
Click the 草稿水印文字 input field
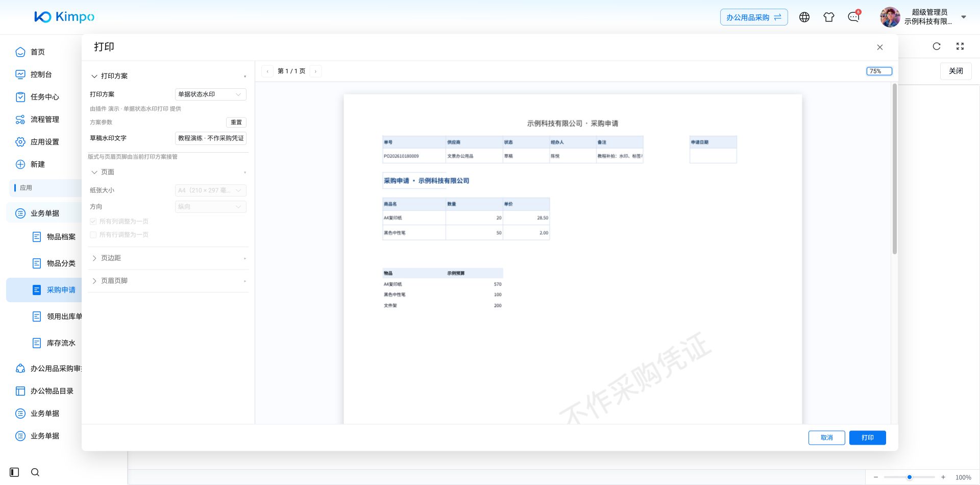click(211, 138)
